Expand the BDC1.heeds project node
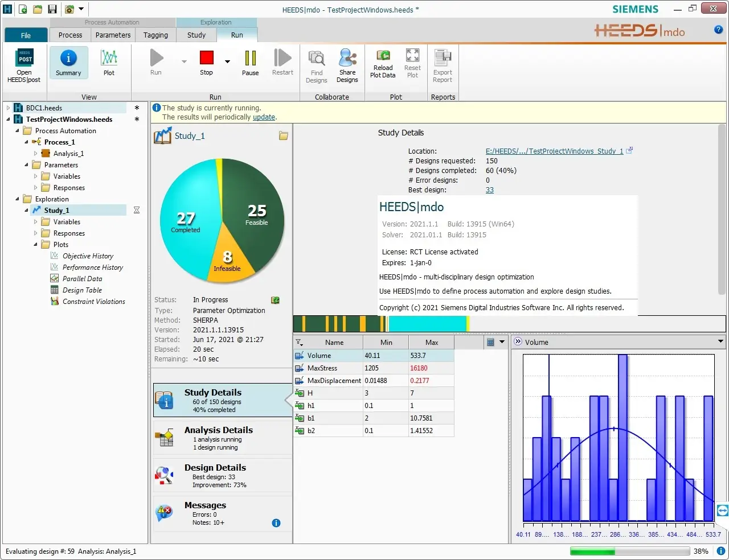This screenshot has width=729, height=560. tap(8, 108)
